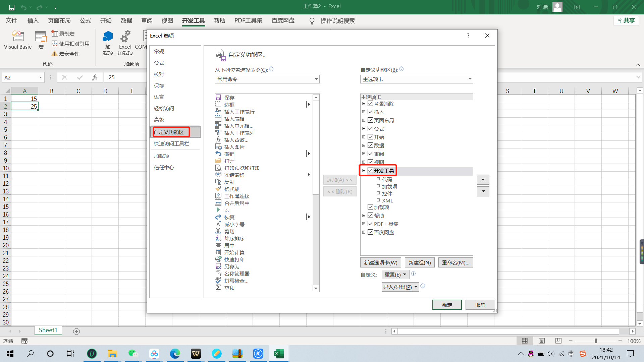Switch to page layout view icon
Viewport: 644px width, 362px height.
click(541, 341)
